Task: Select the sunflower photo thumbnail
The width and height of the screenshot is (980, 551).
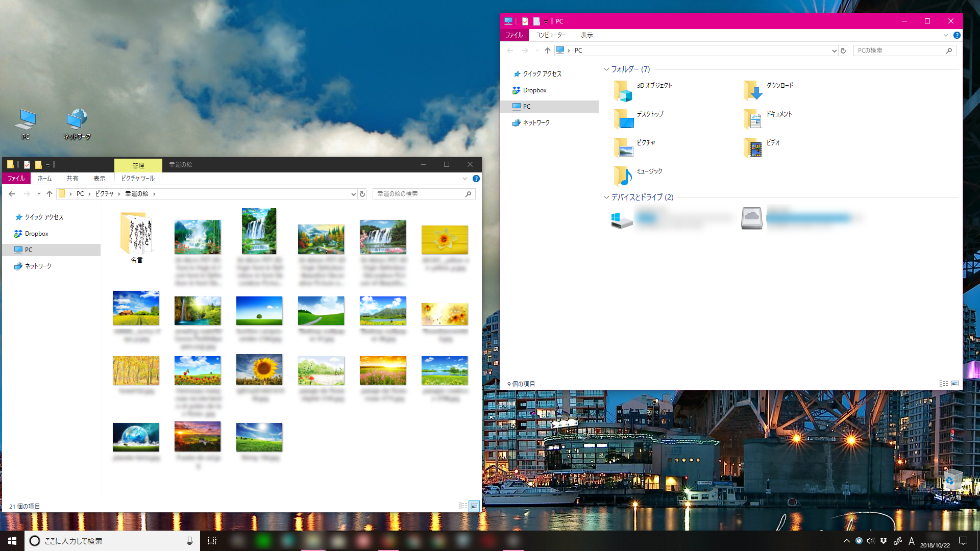Action: pyautogui.click(x=259, y=369)
